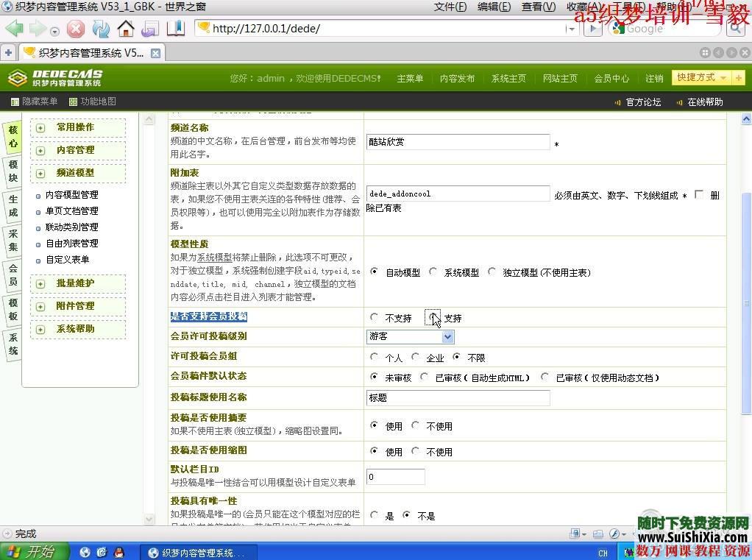The height and width of the screenshot is (560, 752).
Task: Click the 内容发布 menu item
Action: [457, 79]
